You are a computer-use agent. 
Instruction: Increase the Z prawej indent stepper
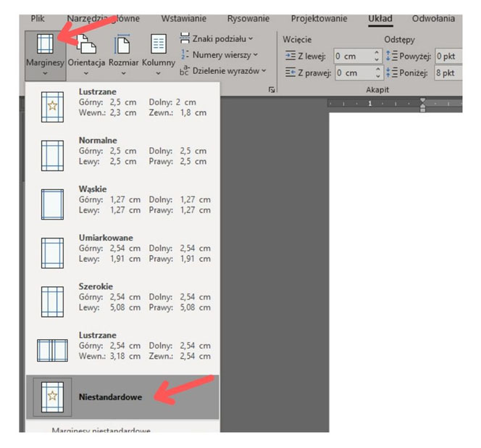pyautogui.click(x=377, y=70)
